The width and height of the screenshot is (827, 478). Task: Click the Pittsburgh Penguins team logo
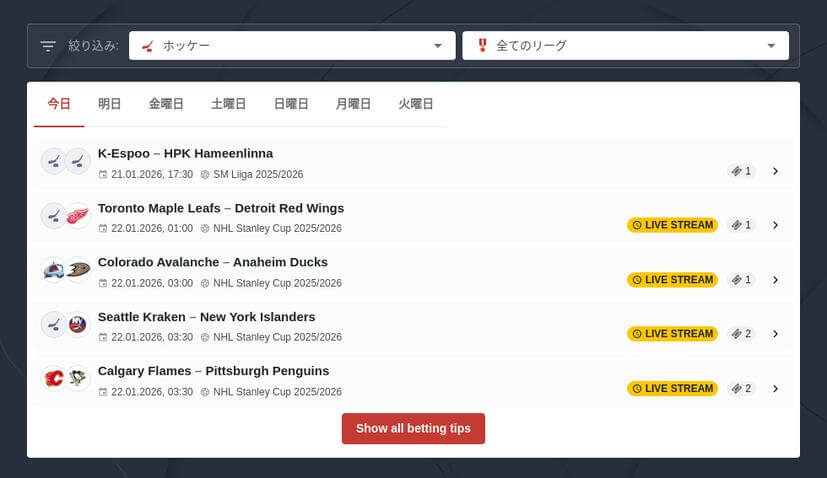78,379
